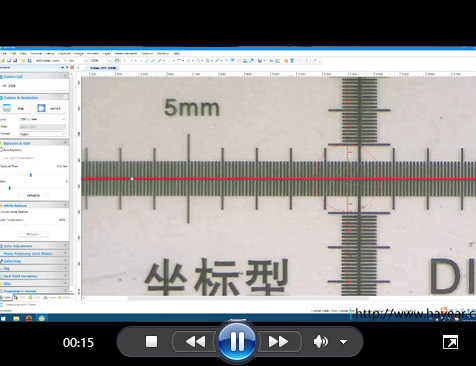Mute the player using the speaker icon

pyautogui.click(x=321, y=342)
